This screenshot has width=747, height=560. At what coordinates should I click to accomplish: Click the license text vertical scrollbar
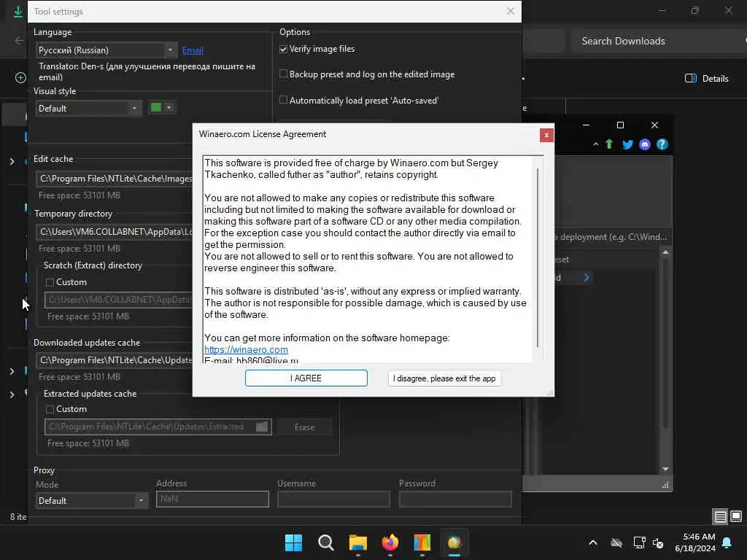pos(538,257)
